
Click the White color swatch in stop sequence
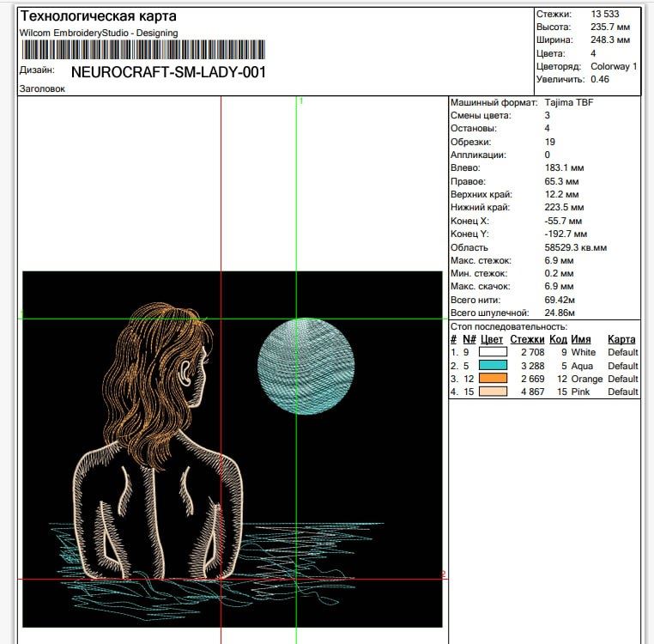click(x=494, y=352)
